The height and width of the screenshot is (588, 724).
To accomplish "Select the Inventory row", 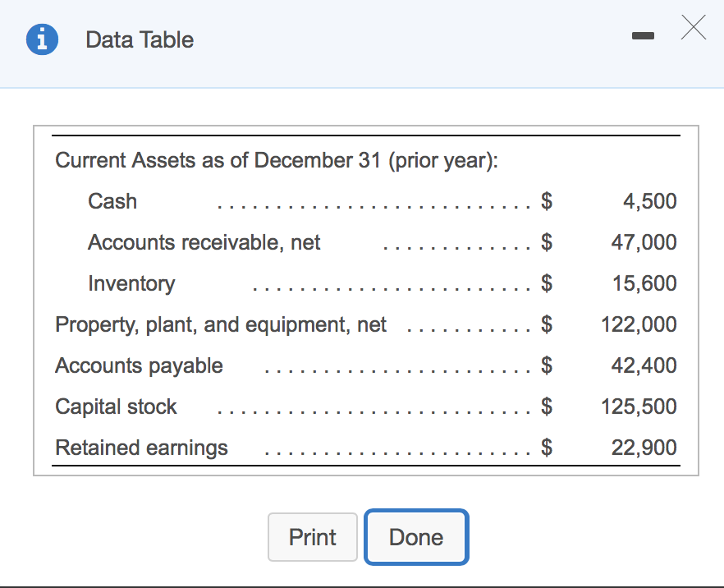I will click(x=131, y=283).
